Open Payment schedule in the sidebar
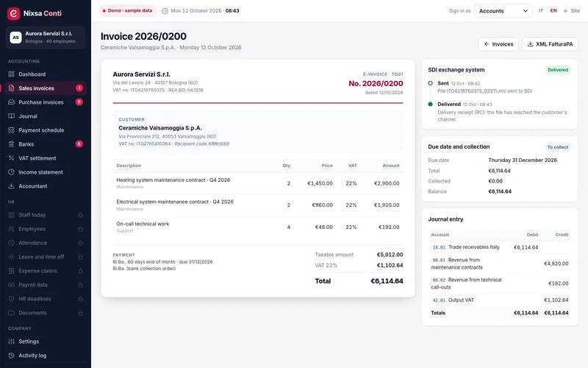This screenshot has width=588, height=368. pos(46,130)
